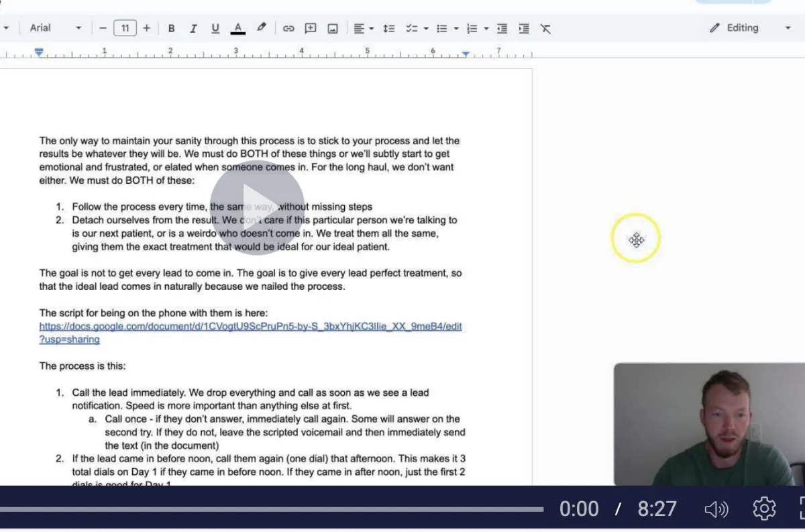This screenshot has height=532, width=805.
Task: Click the 8:27 video duration text
Action: click(657, 509)
